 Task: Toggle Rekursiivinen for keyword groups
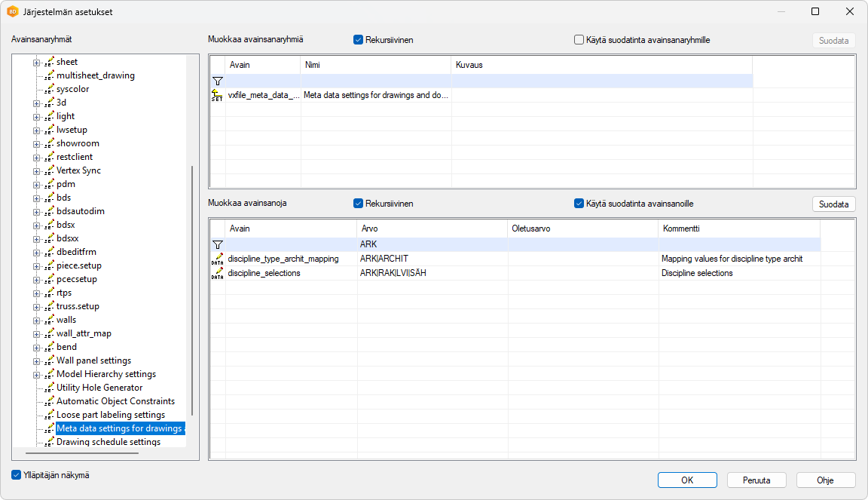click(x=358, y=40)
